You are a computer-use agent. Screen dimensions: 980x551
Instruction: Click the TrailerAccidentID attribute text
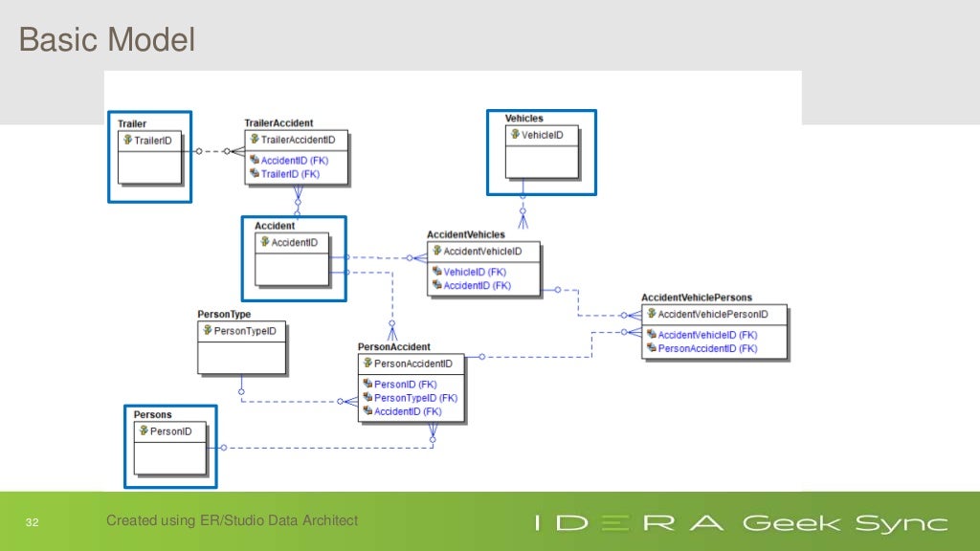(299, 140)
